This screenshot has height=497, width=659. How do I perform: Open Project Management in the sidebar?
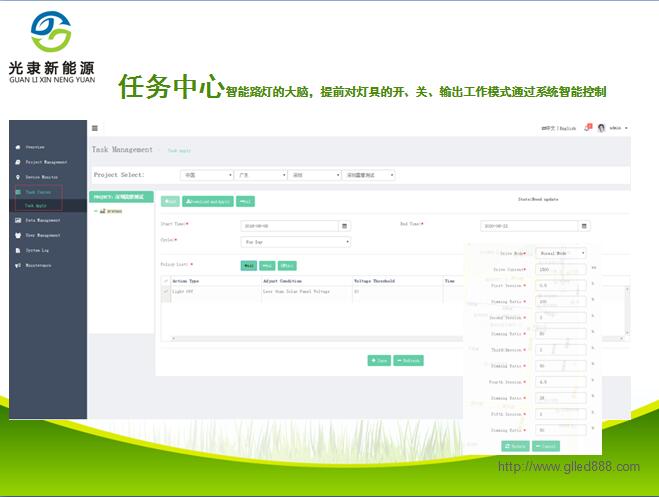(46, 162)
